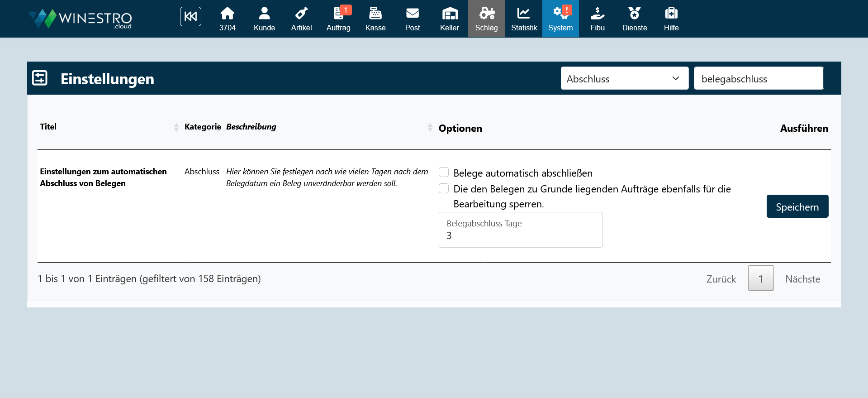Screen dimensions: 868x398
Task: Click the Belegabschluss Tage input field
Action: point(520,235)
